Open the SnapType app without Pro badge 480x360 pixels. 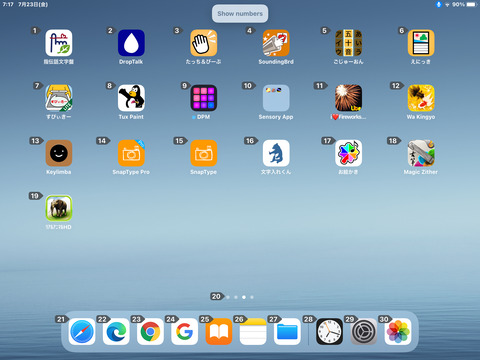(x=204, y=153)
